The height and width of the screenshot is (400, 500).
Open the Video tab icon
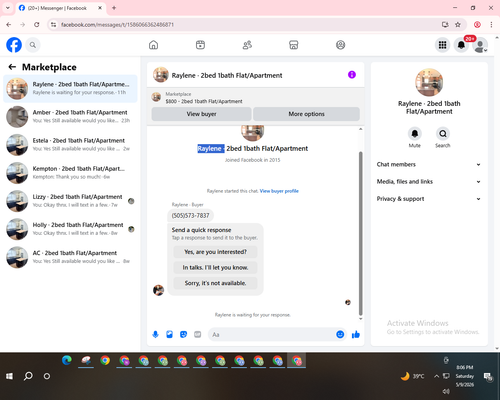(200, 45)
